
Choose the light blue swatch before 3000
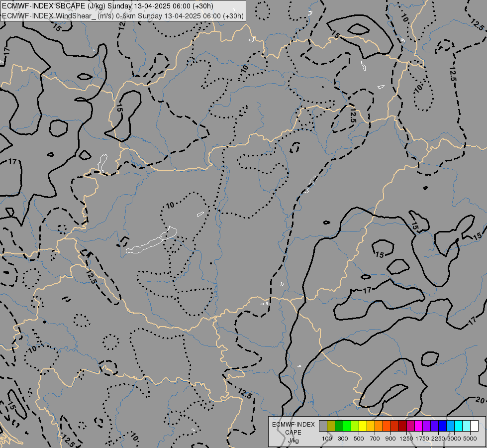pos(450,426)
